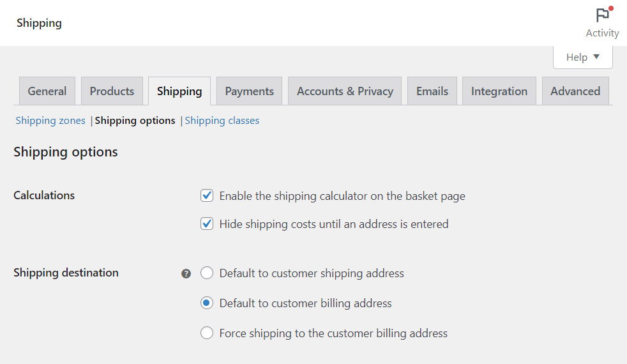Screen dimensions: 627x364
Task: Show Shipping destination help tooltip icon
Action: pos(186,273)
